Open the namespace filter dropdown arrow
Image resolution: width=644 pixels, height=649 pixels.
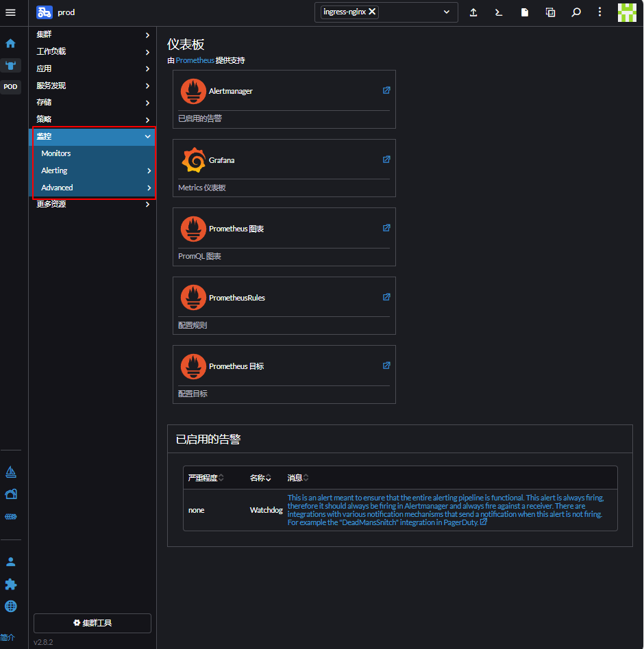click(x=447, y=12)
